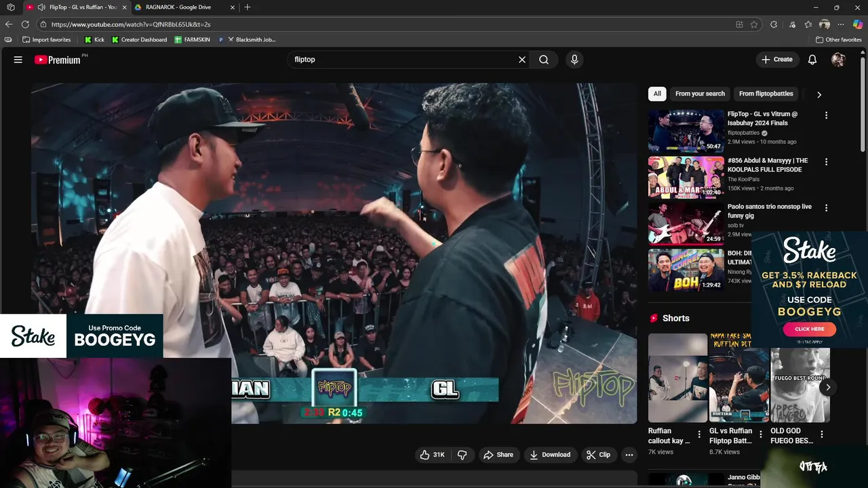Expand Other favorites folder
868x488 pixels.
(x=839, y=40)
